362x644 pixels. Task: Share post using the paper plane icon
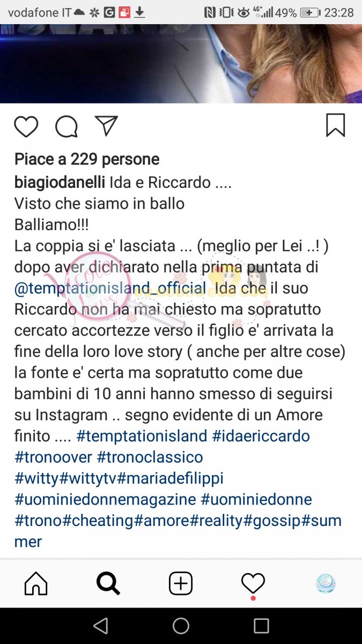(106, 126)
